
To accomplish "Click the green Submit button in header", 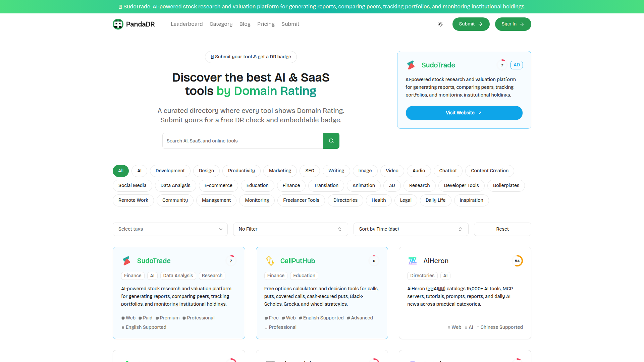I will pos(471,24).
